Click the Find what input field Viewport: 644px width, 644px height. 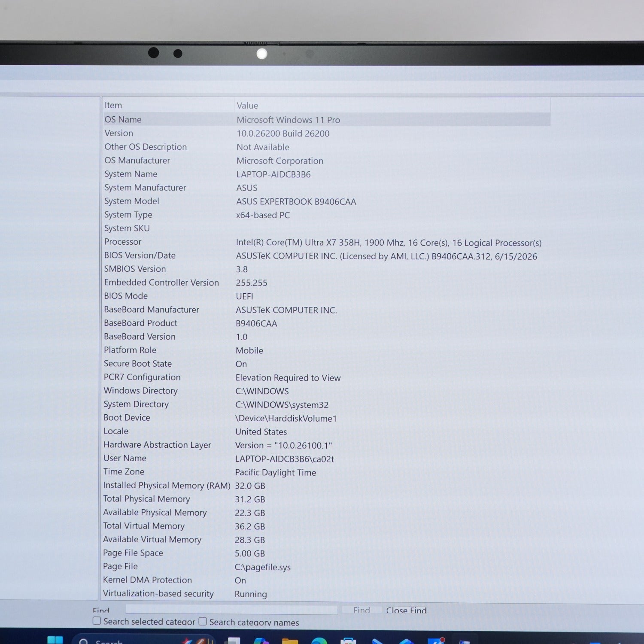pyautogui.click(x=231, y=609)
